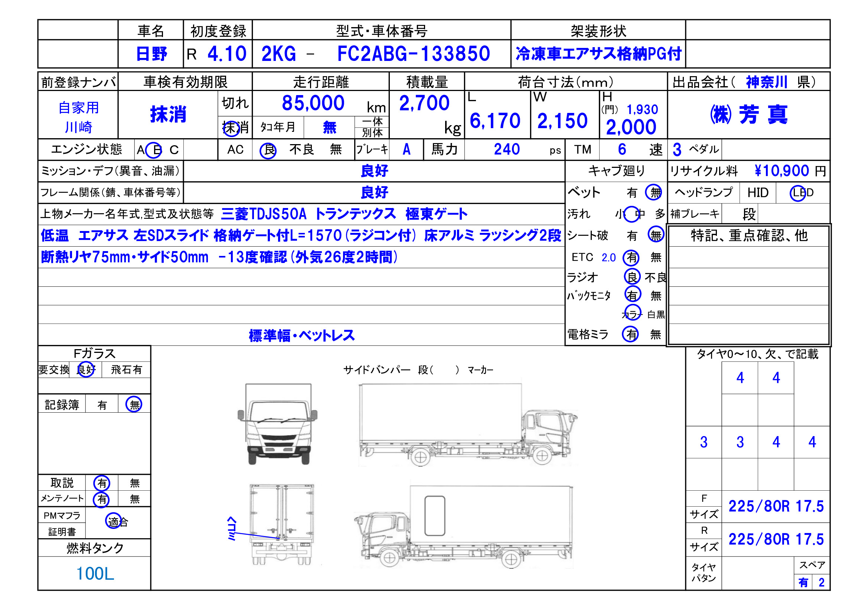Image resolution: width=868 pixels, height=614 pixels.
Task: Click circled 無 in the 記録簿 row
Action: coord(134,405)
